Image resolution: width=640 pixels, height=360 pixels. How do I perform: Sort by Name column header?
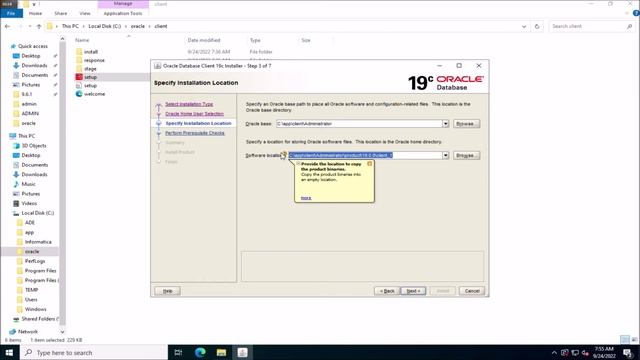click(82, 40)
